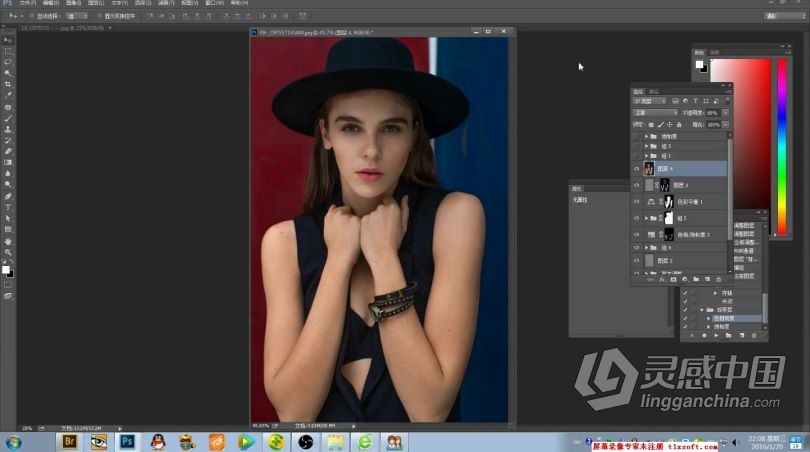The width and height of the screenshot is (810, 452).
Task: Delete layer using Layers trash icon
Action: (x=718, y=279)
